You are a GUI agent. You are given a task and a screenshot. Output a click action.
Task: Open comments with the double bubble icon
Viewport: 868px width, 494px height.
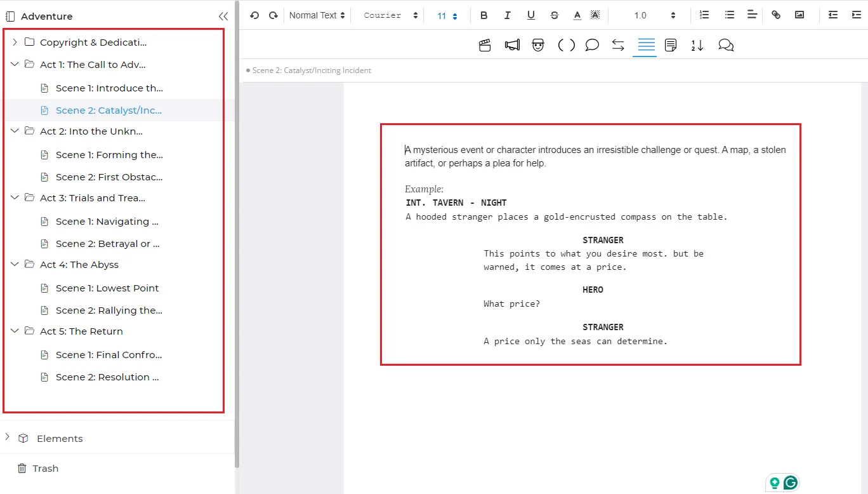pyautogui.click(x=726, y=45)
